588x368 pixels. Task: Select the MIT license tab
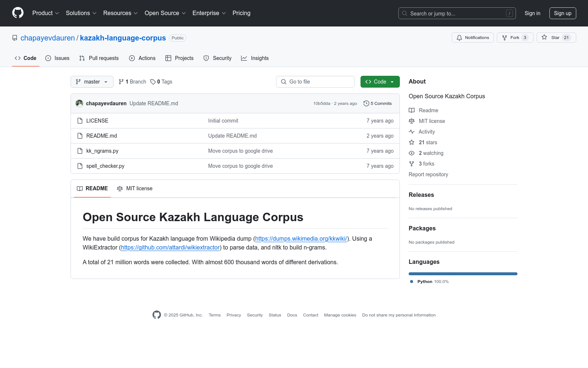(x=135, y=188)
